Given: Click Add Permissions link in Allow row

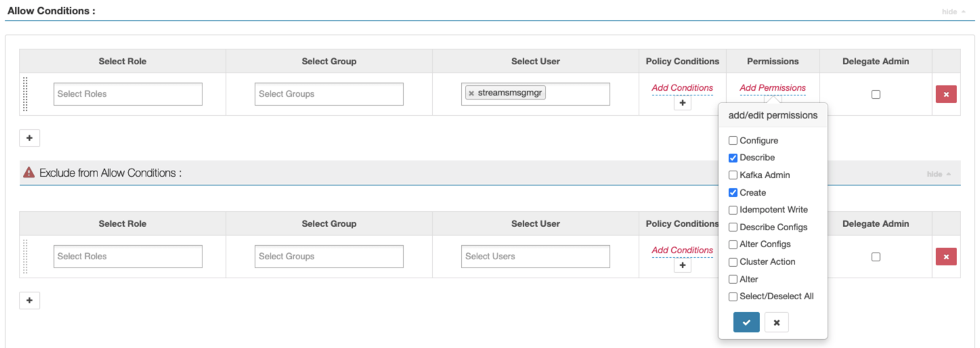Looking at the screenshot, I should point(772,88).
